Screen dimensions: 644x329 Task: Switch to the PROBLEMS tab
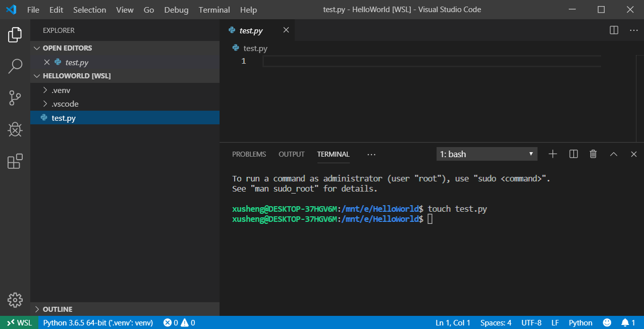[249, 154]
